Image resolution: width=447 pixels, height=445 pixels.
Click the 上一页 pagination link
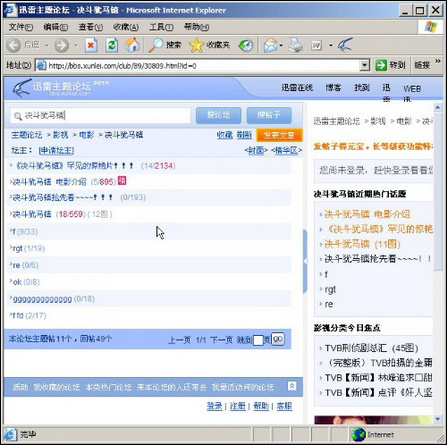pos(179,340)
